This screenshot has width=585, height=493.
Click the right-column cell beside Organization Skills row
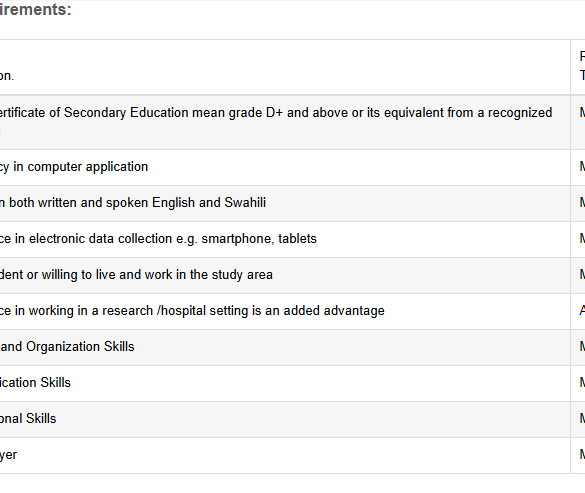click(578, 347)
